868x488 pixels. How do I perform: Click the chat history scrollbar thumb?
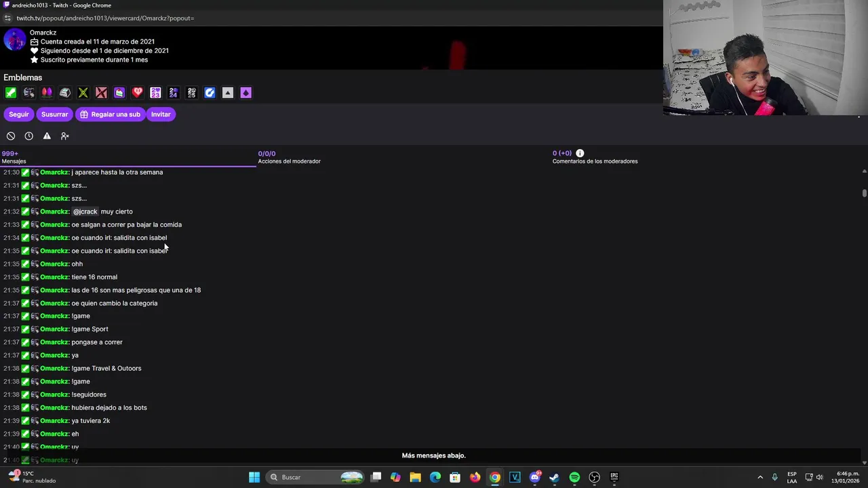pos(865,194)
